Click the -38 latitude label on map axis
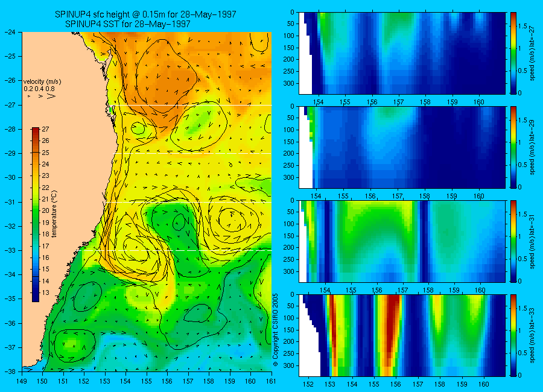The width and height of the screenshot is (543, 392). [x=10, y=371]
